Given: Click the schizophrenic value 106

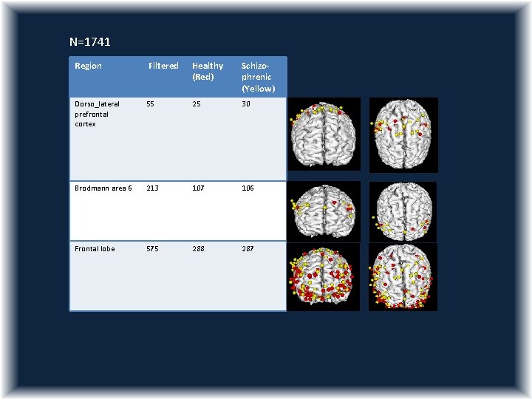Looking at the screenshot, I should tap(248, 188).
